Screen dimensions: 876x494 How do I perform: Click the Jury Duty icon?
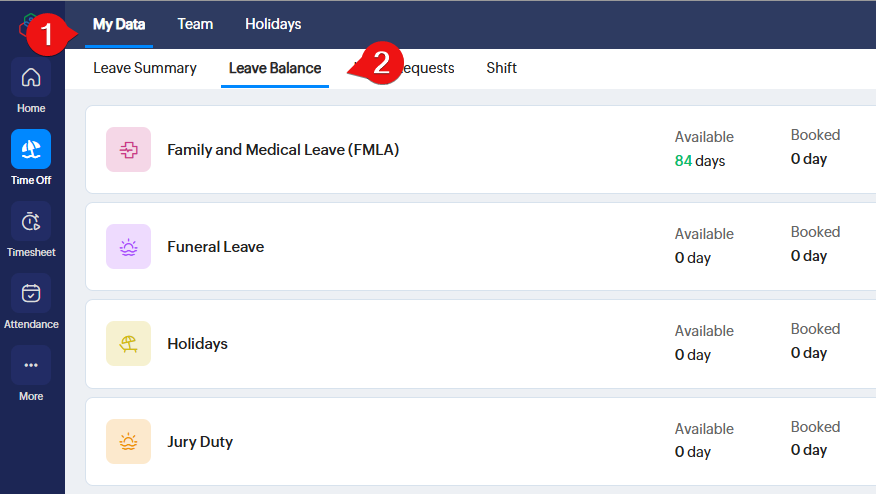point(128,441)
